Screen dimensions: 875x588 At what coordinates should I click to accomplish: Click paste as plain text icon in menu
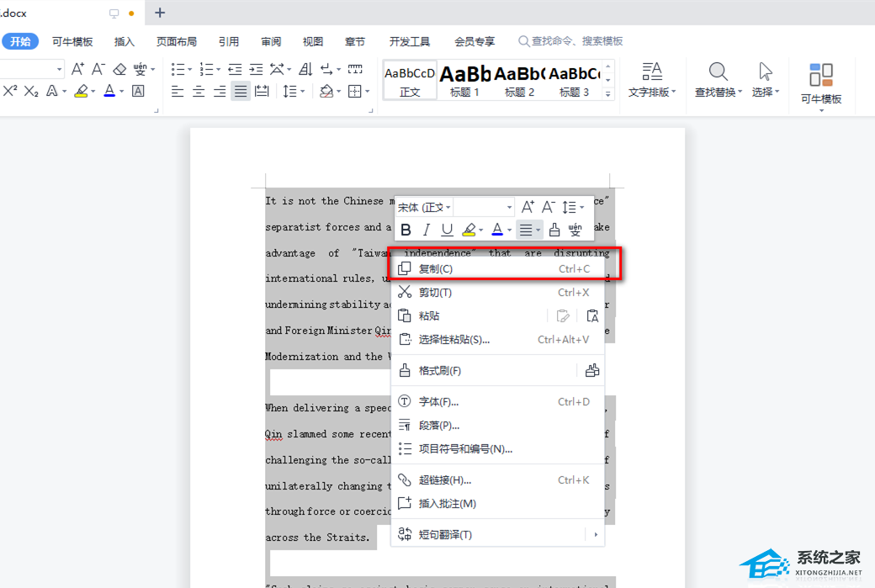pyautogui.click(x=592, y=316)
